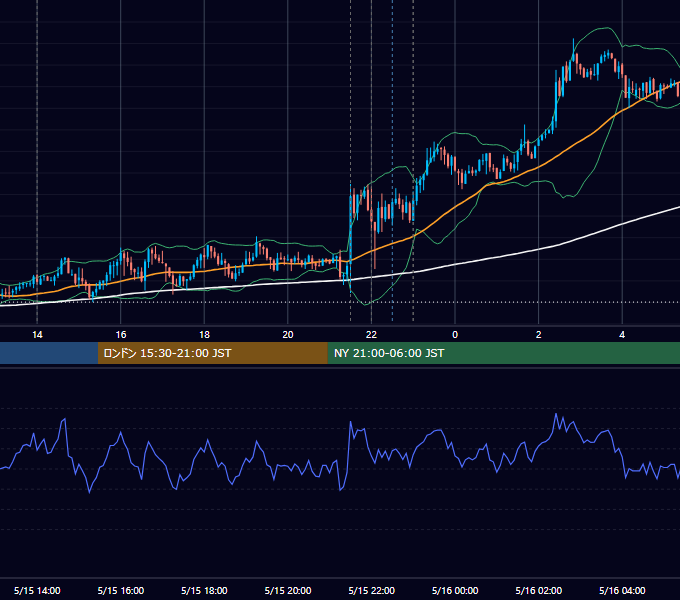680x600 pixels.
Task: Click the 5/15 22:00 time label
Action: (372, 590)
